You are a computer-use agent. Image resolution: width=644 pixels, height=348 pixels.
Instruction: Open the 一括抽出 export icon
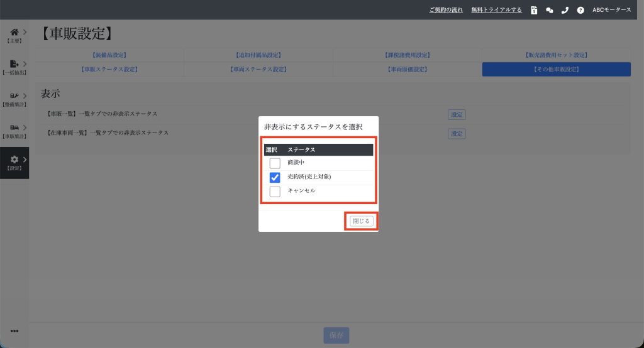14,63
